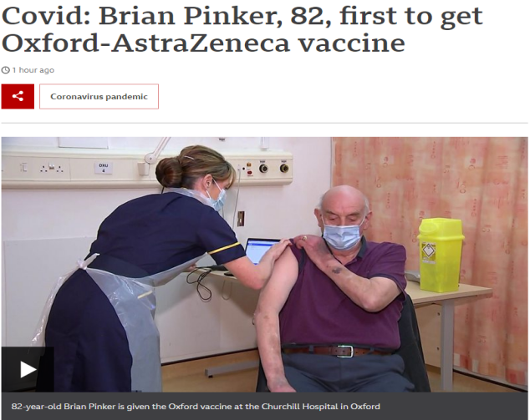Click the "OXU 4" wall label in the video
The image size is (530, 420).
click(103, 168)
